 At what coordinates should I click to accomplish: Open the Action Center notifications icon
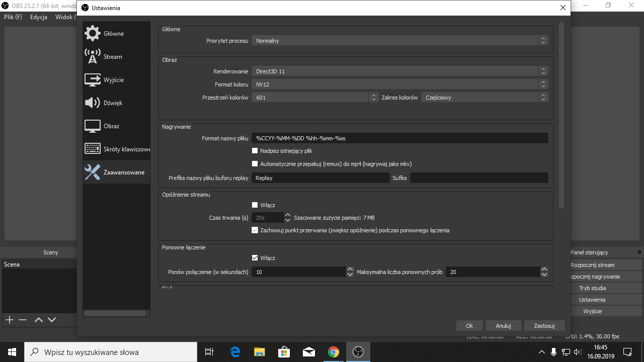(627, 352)
